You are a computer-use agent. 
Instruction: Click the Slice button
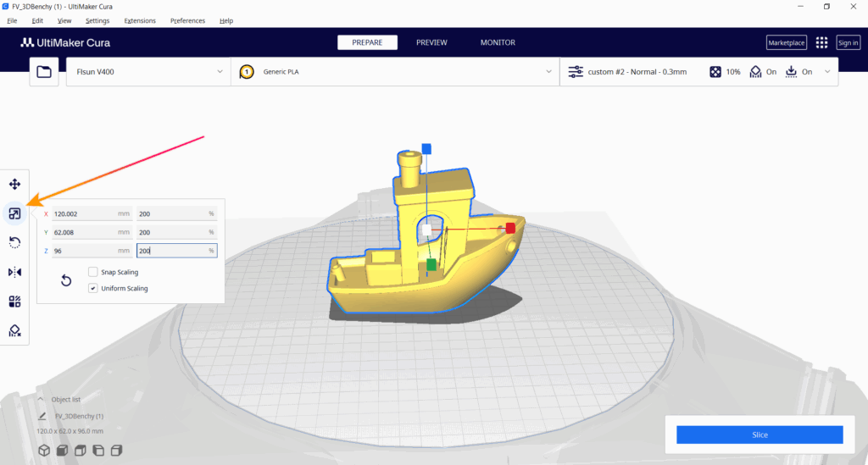pos(759,435)
